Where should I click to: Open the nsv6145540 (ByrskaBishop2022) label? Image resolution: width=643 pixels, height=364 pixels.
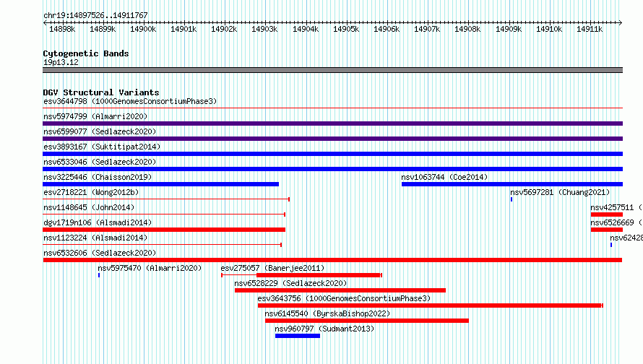pyautogui.click(x=327, y=313)
